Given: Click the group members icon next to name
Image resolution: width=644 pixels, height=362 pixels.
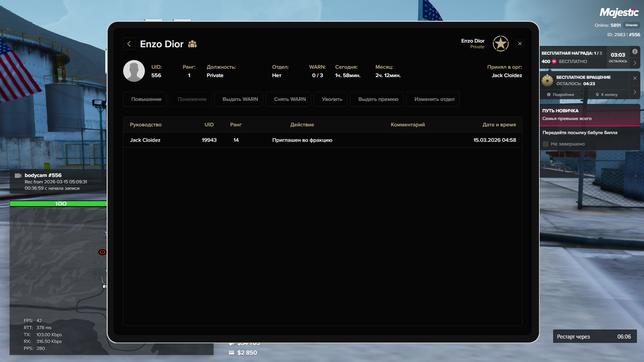Looking at the screenshot, I should pos(192,44).
